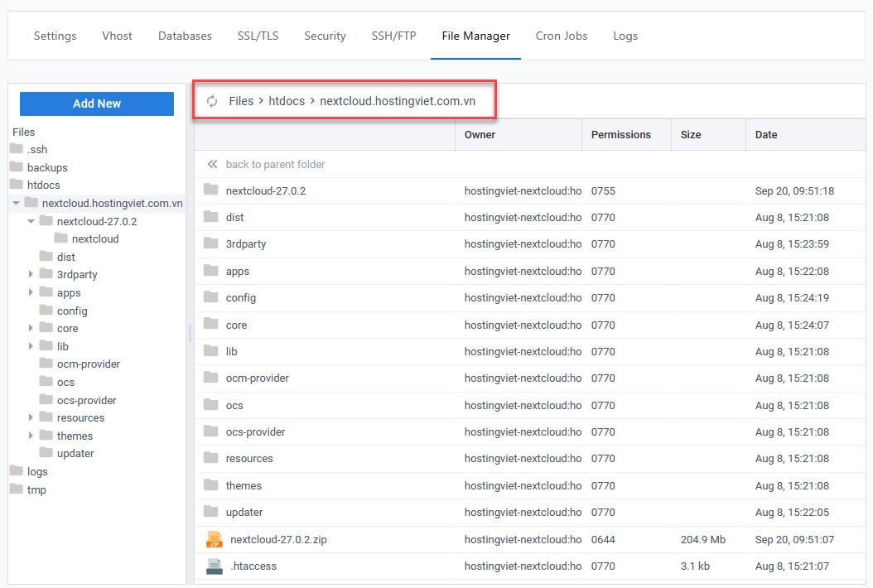Open htdocs from the breadcrumb path

pyautogui.click(x=286, y=100)
